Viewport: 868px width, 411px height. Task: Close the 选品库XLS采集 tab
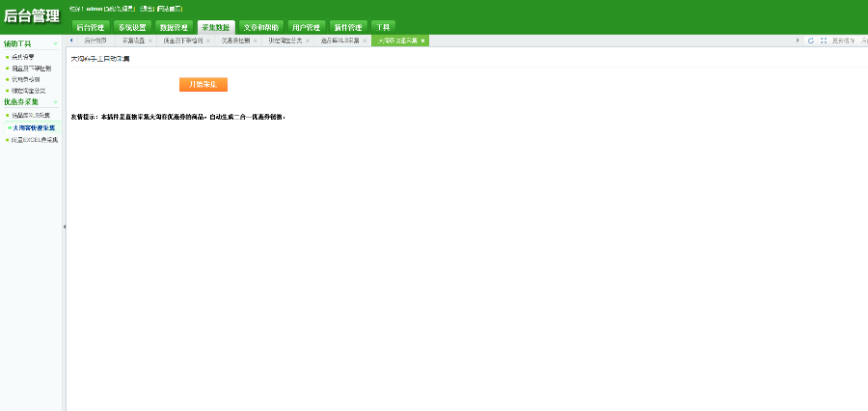[365, 41]
